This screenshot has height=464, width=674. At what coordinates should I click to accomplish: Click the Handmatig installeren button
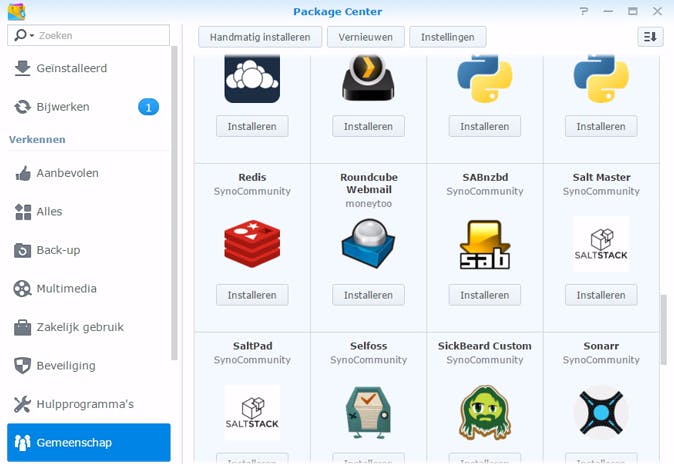[x=260, y=37]
